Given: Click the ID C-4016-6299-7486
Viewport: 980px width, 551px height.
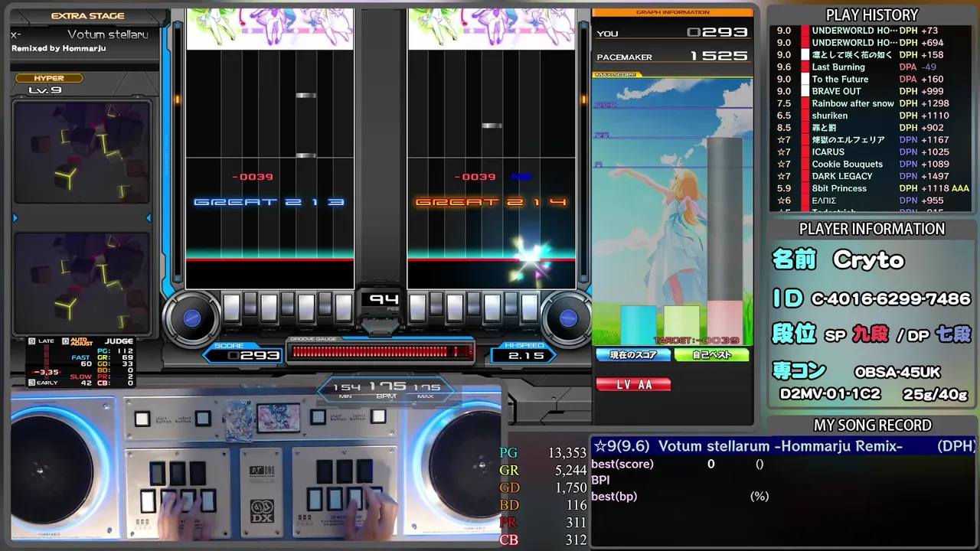Looking at the screenshot, I should pos(872,298).
